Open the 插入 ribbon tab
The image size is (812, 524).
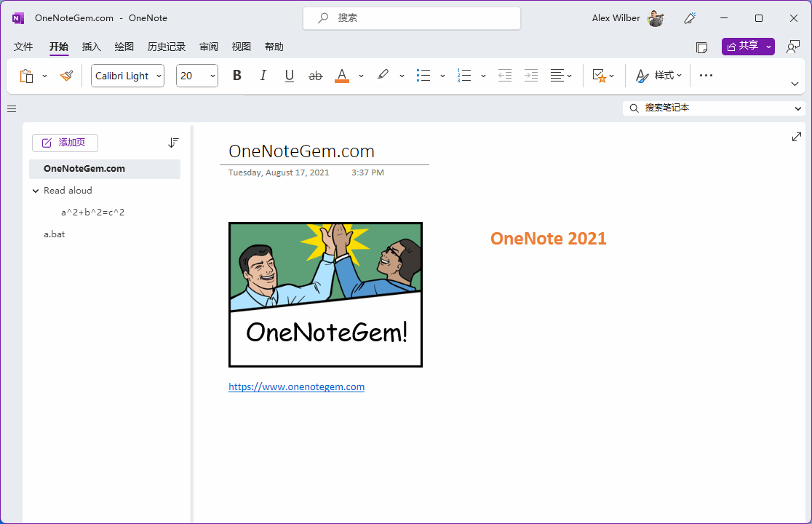click(92, 47)
